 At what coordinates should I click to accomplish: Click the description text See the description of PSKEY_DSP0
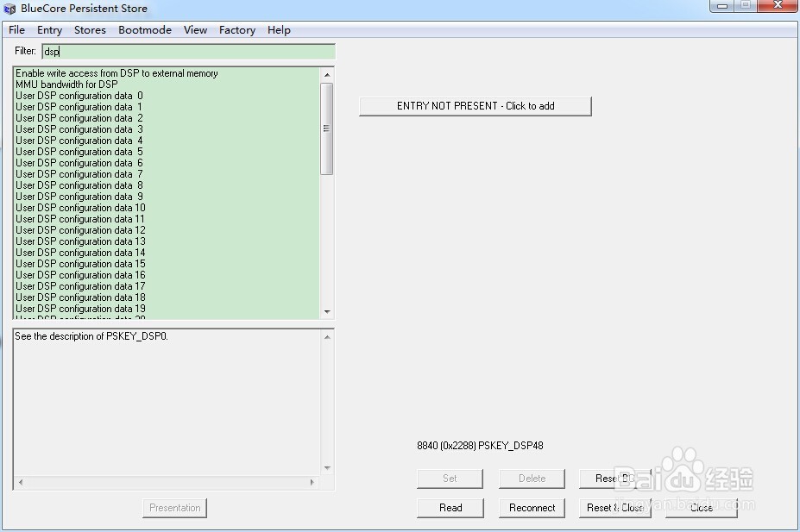[91, 336]
